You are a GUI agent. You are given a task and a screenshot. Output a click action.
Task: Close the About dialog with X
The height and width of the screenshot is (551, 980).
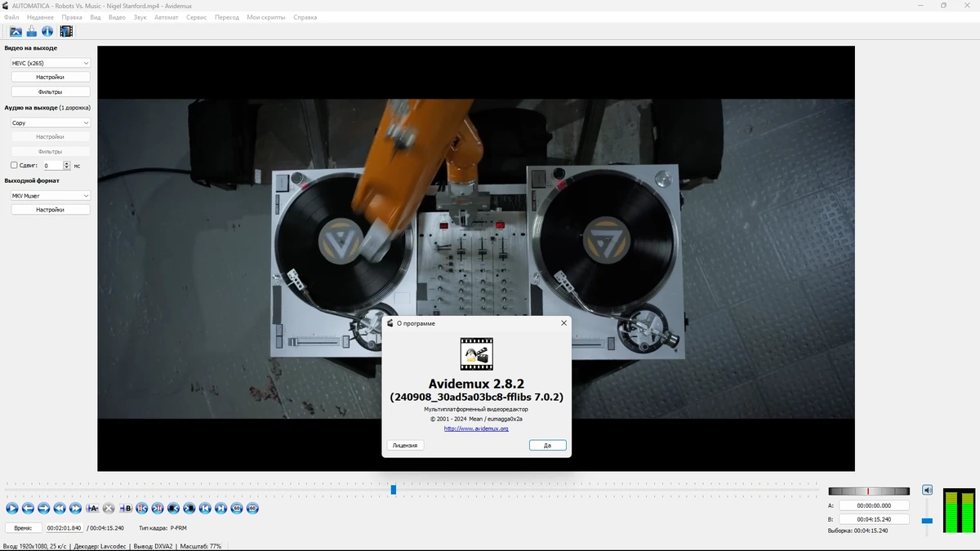tap(563, 323)
